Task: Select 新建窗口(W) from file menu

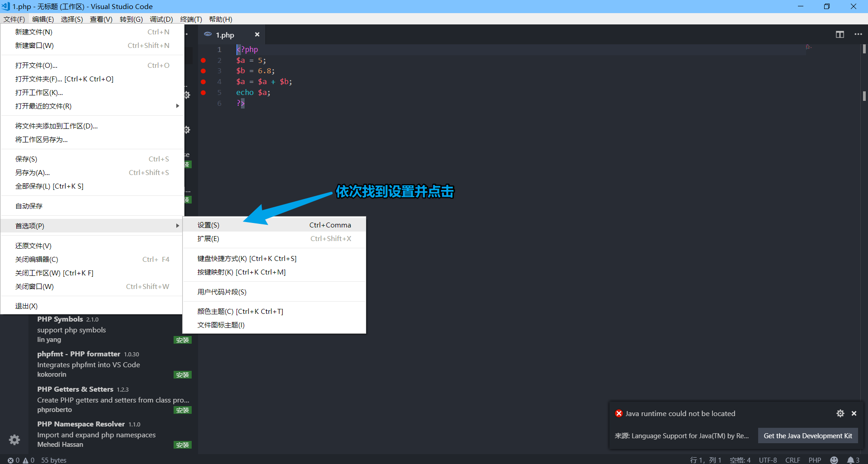Action: [x=92, y=45]
